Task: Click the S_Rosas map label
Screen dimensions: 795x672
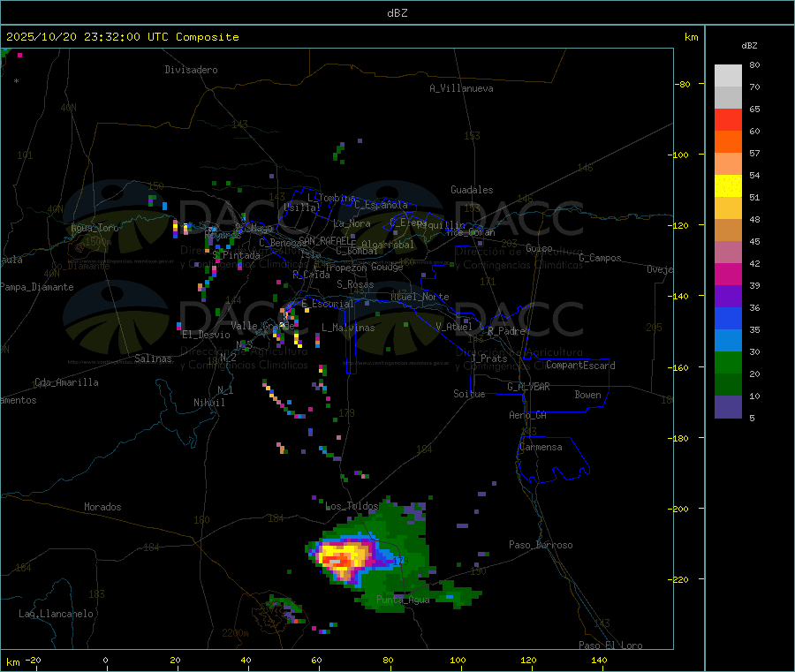Action: tap(355, 284)
